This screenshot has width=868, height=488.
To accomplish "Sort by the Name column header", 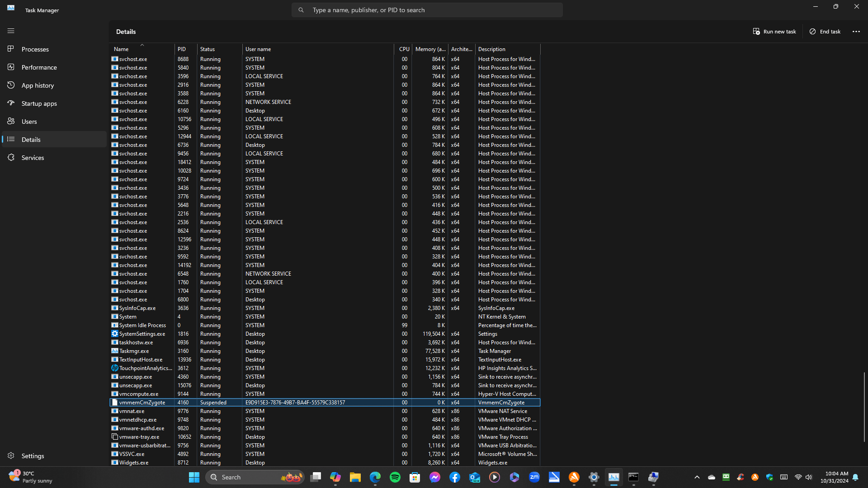I will click(x=142, y=49).
